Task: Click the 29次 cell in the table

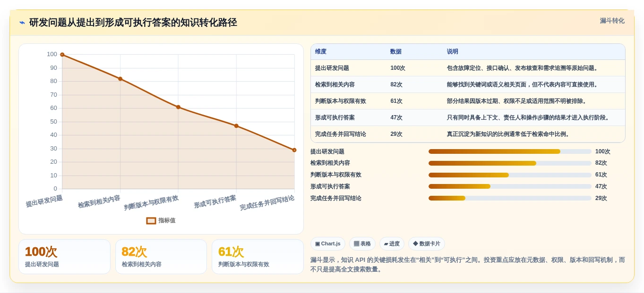Action: [396, 134]
